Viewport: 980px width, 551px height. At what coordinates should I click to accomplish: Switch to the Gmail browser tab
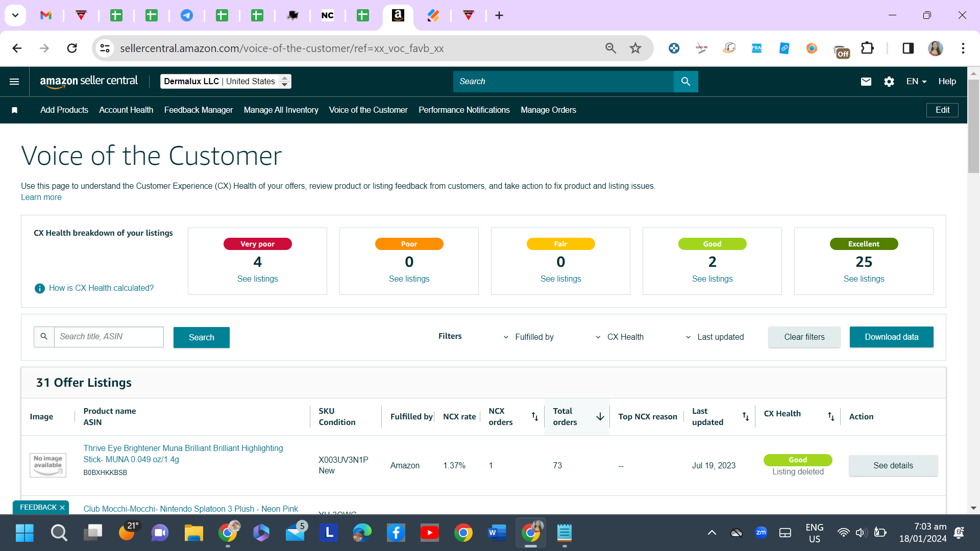46,16
